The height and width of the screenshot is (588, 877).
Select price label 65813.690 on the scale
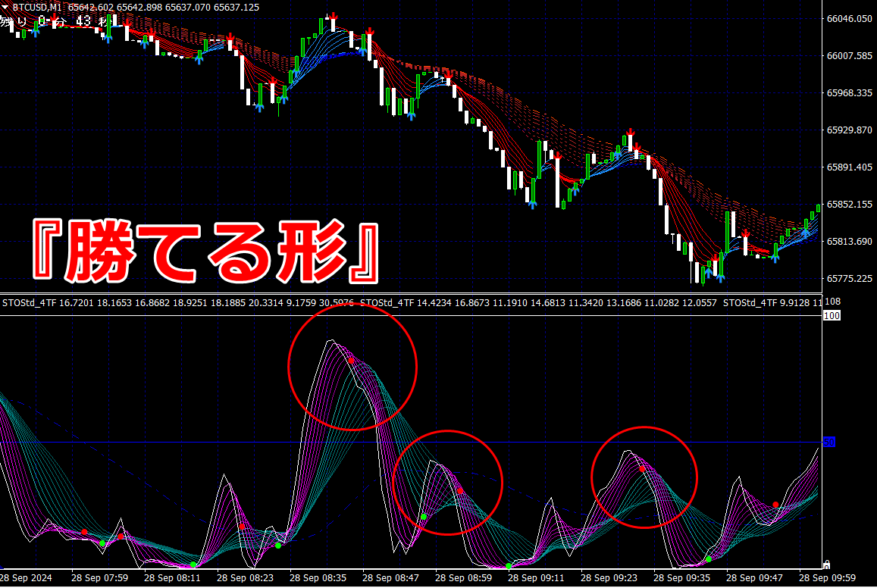(849, 242)
